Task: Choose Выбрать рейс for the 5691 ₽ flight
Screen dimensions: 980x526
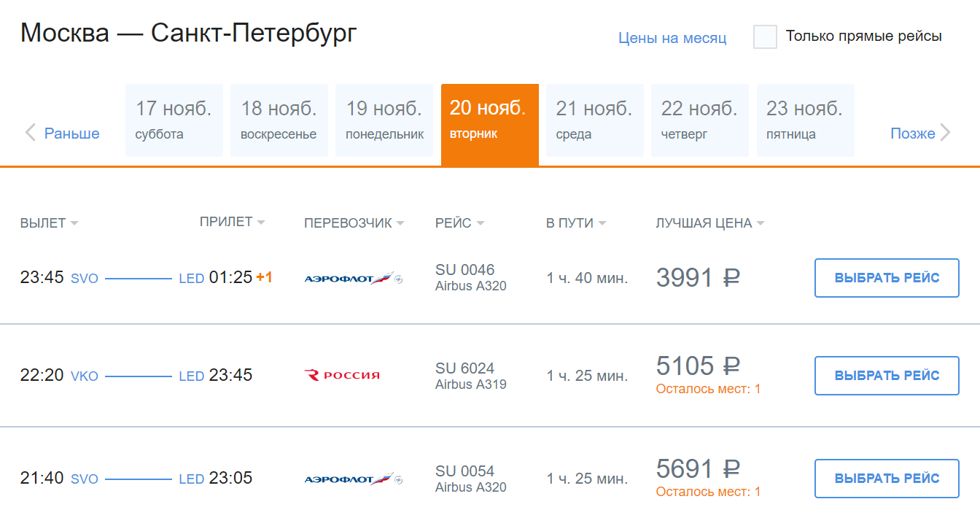Action: tap(886, 479)
